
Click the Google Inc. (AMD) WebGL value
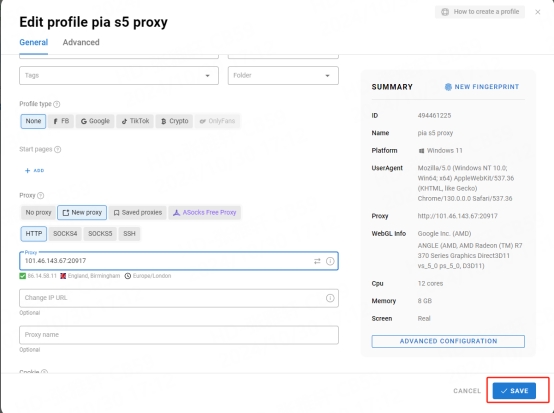pyautogui.click(x=444, y=234)
